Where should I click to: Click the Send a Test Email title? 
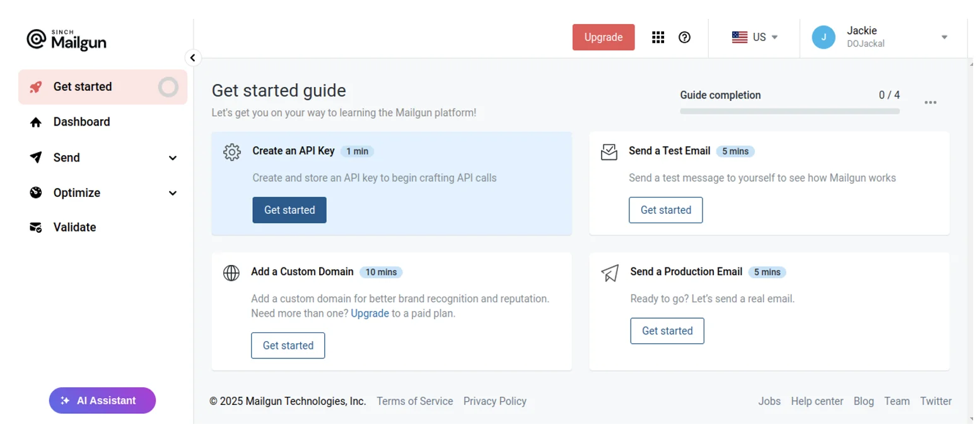click(x=670, y=151)
